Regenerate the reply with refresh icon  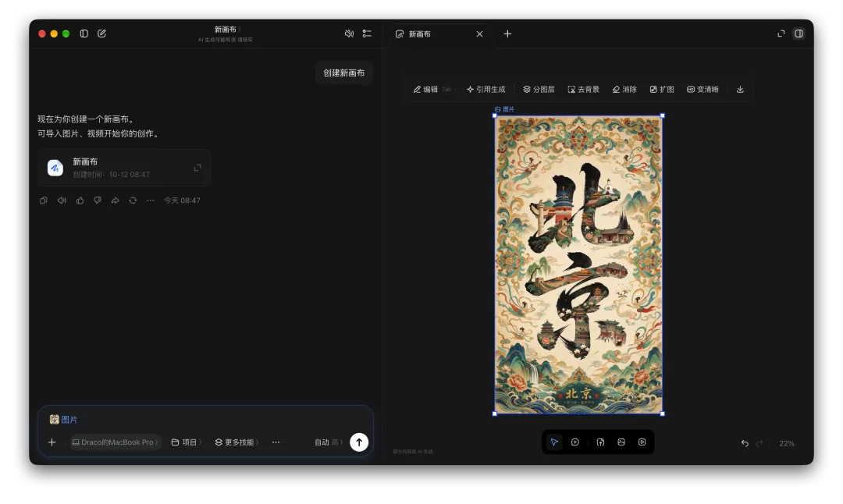133,201
